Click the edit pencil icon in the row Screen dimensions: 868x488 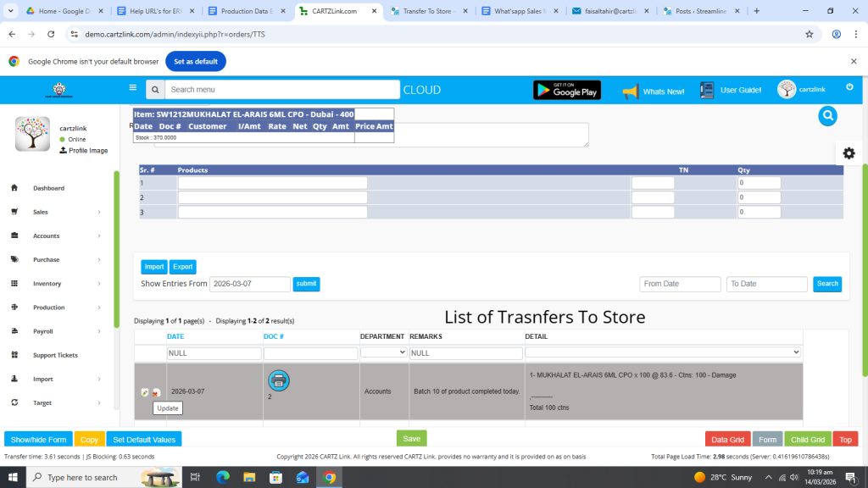145,392
